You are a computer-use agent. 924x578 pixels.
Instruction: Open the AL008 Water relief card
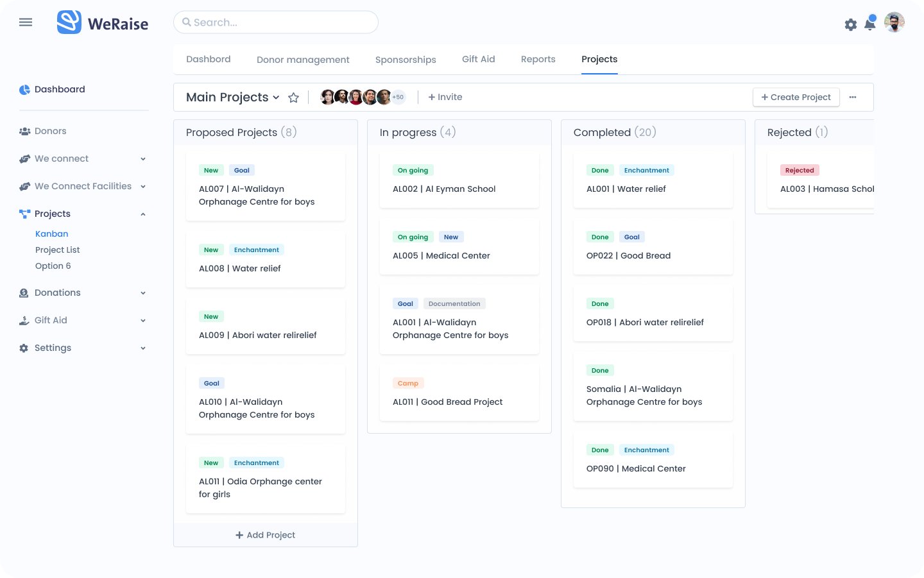(x=266, y=259)
